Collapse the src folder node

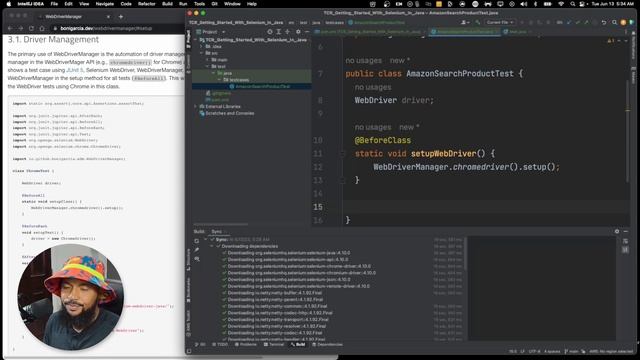click(x=202, y=53)
